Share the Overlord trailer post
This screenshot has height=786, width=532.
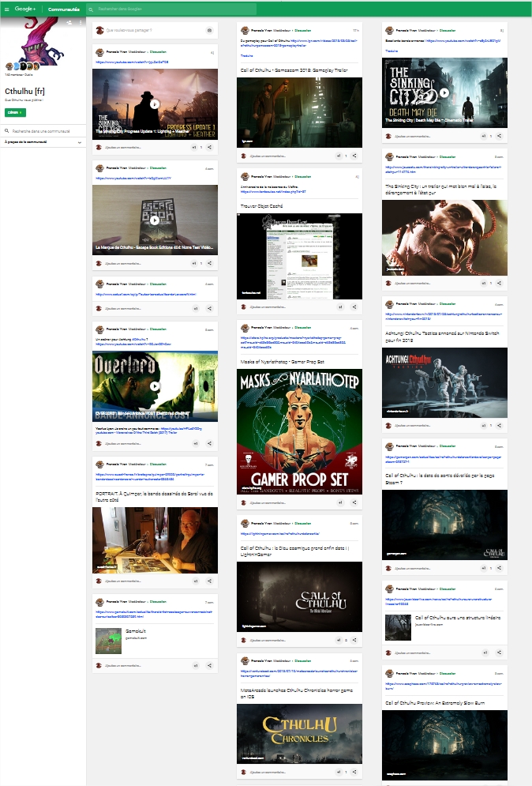pyautogui.click(x=209, y=444)
